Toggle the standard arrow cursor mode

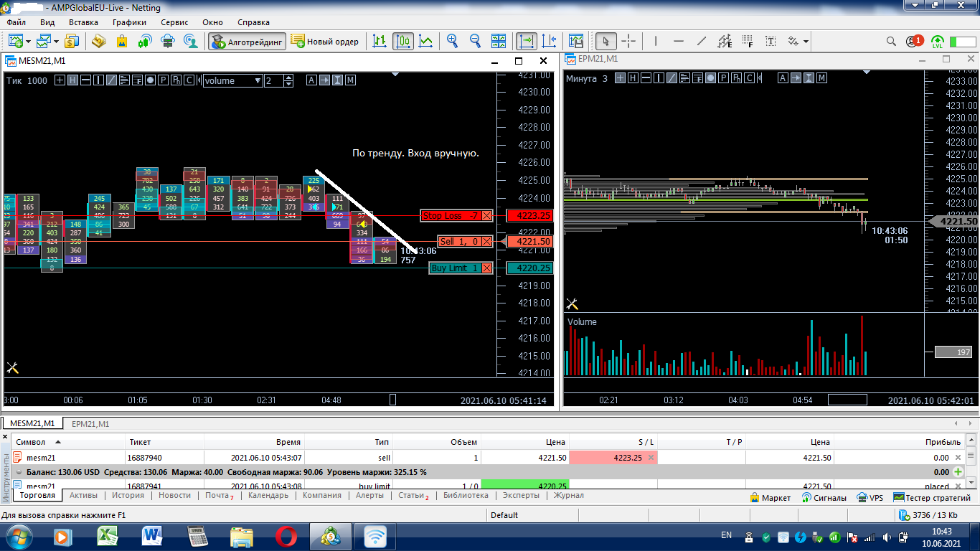606,41
